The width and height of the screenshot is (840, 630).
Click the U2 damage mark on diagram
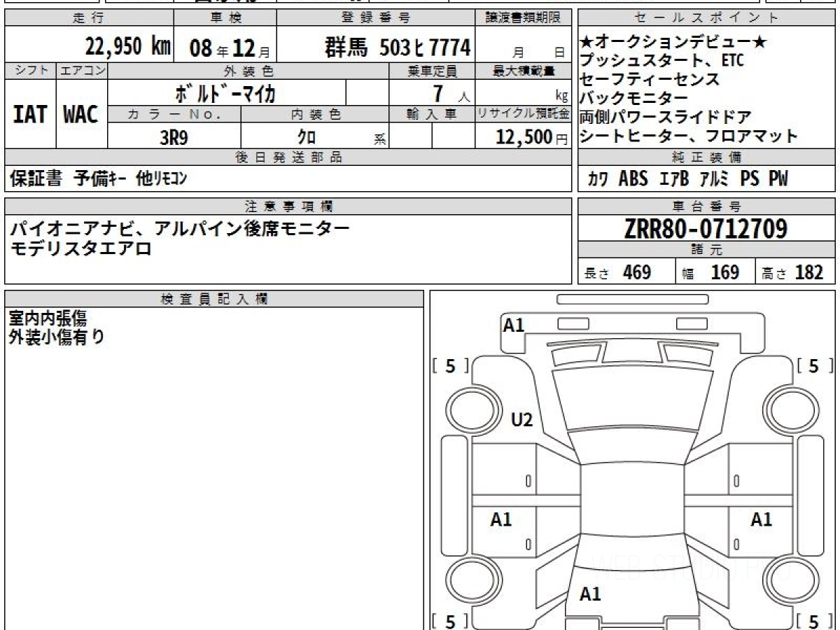click(521, 420)
